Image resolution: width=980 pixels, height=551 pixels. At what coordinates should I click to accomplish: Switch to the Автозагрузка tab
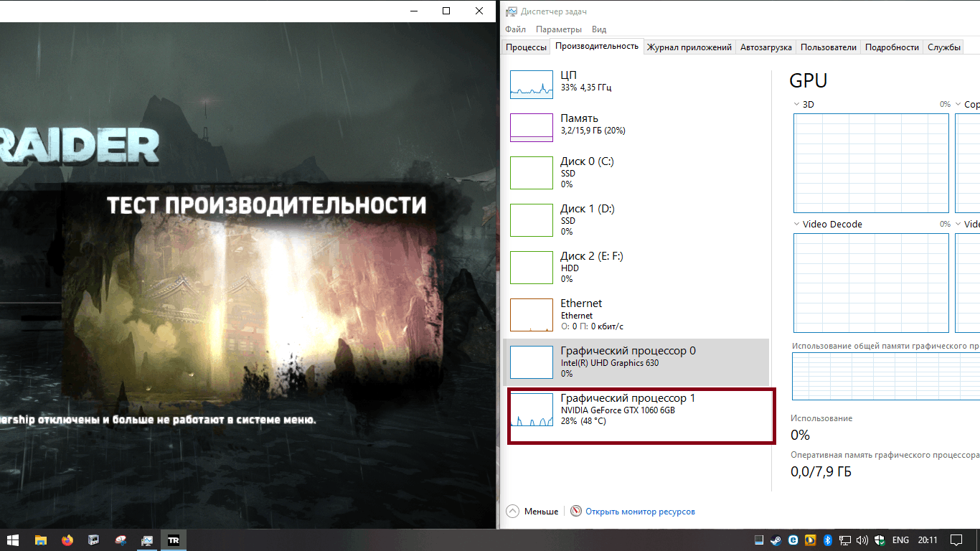[x=766, y=47]
